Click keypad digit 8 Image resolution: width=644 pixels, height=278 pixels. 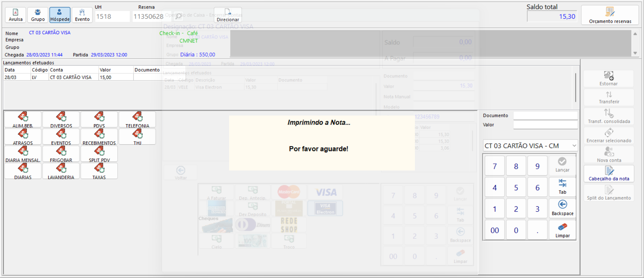pos(516,166)
